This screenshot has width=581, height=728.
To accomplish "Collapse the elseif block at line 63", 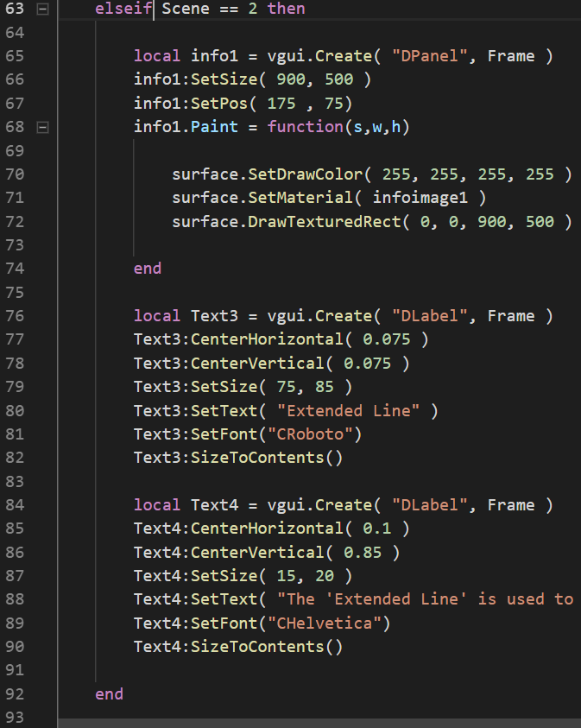I will [42, 9].
